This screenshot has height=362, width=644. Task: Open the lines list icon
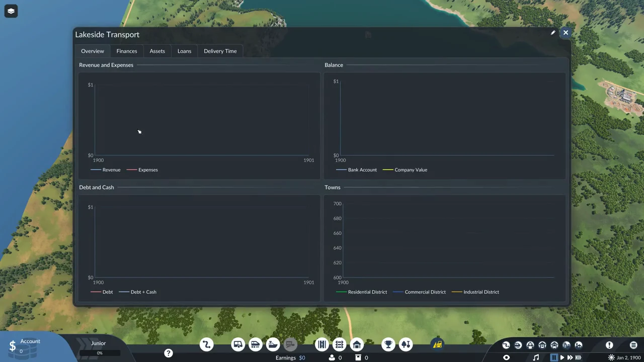point(506,345)
